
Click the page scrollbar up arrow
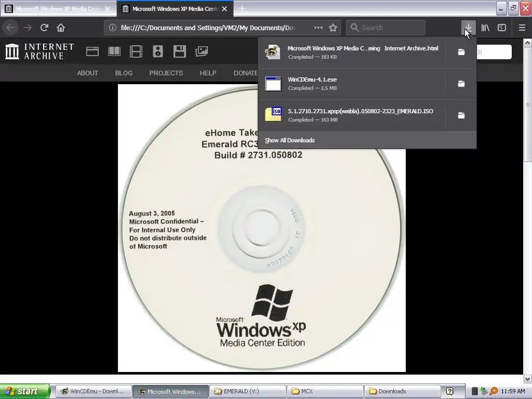527,43
